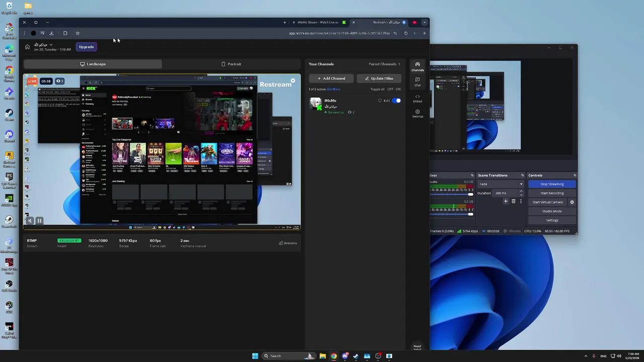Open browser downloads icon
644x362 pixels.
point(51,33)
